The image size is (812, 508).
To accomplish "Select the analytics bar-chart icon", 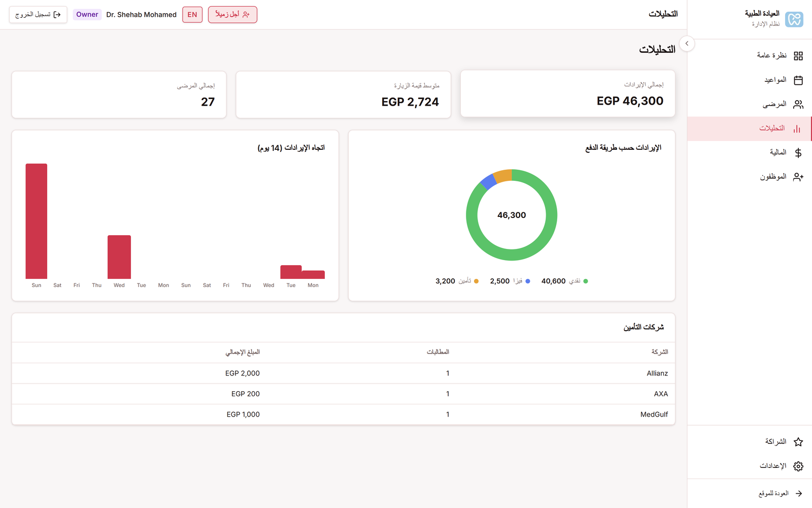I will pyautogui.click(x=798, y=128).
